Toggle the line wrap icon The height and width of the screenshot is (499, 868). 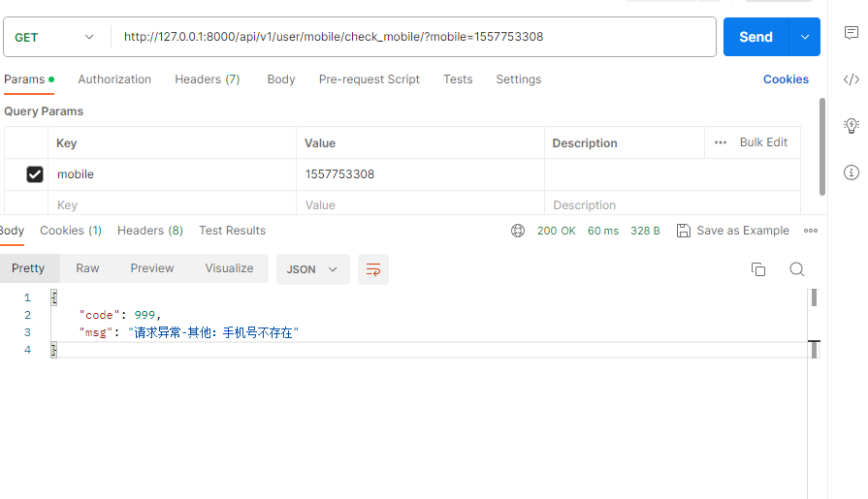click(373, 269)
